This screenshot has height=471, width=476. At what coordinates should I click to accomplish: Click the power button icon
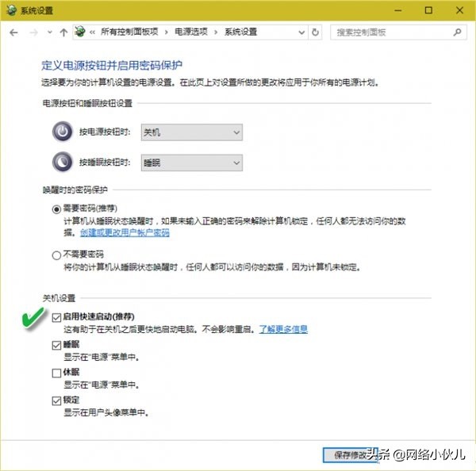click(63, 132)
